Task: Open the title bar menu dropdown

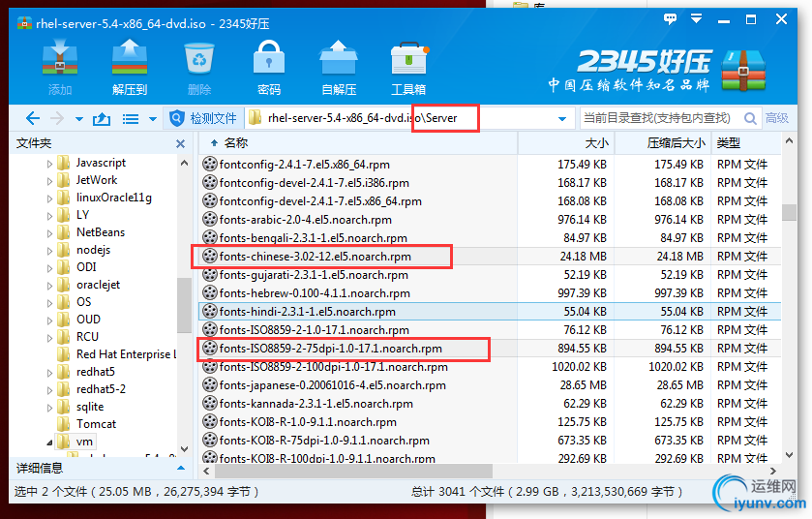Action: pos(697,19)
